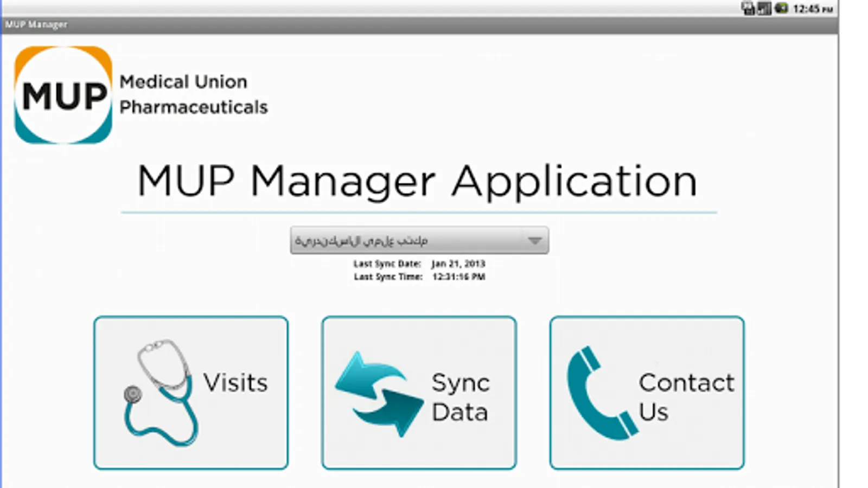
Task: Tap the battery icon in status bar
Action: click(781, 8)
